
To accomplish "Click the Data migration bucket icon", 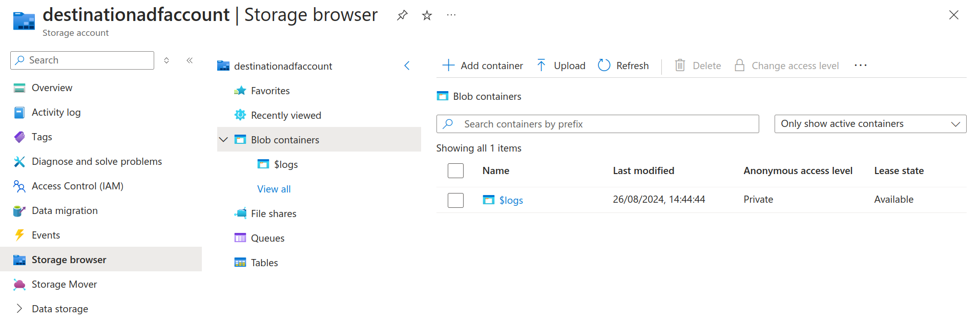I will click(19, 211).
